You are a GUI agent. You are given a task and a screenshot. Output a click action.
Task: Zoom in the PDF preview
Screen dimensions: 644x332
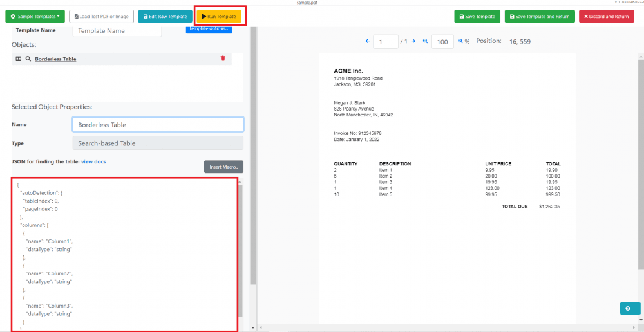pos(460,41)
